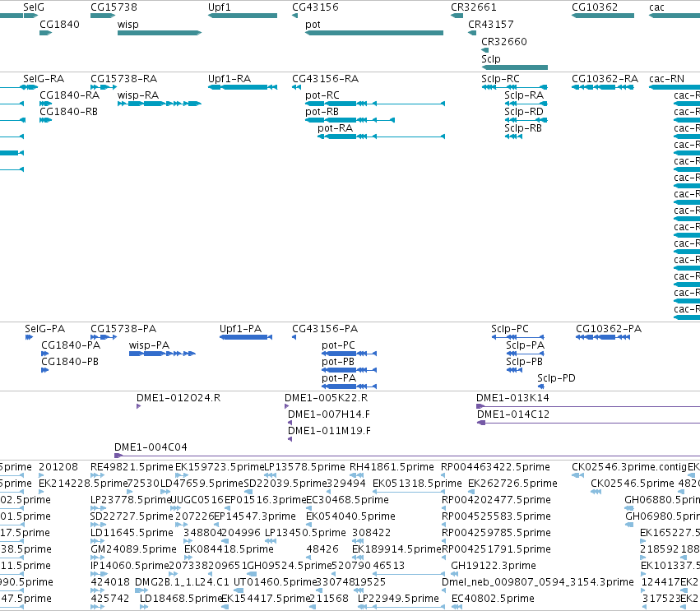Select the wisp-RA transcript label
Screen dimensions: 700x611
click(138, 95)
